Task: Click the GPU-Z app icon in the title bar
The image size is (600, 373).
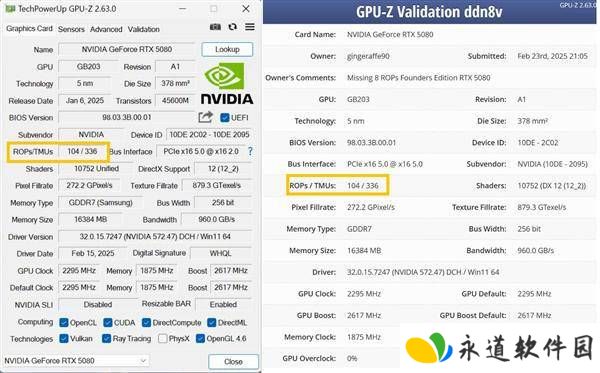Action: [x=10, y=8]
